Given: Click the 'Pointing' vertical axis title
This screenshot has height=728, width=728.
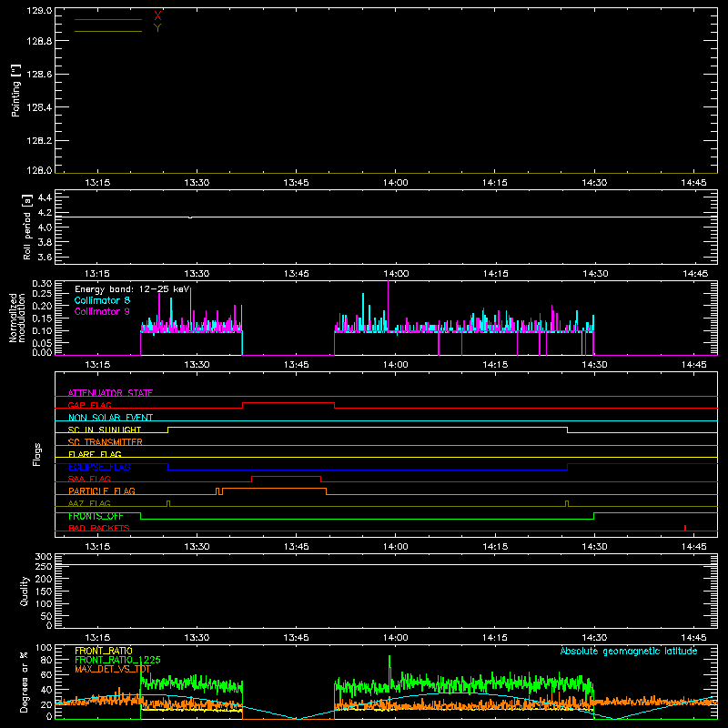Looking at the screenshot, I should [x=16, y=90].
